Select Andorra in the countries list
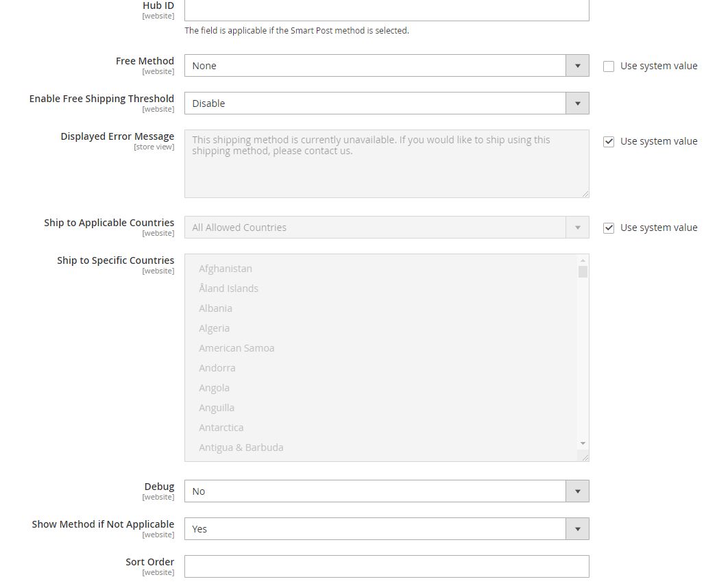Screen dimensions: 717x588 pyautogui.click(x=217, y=367)
